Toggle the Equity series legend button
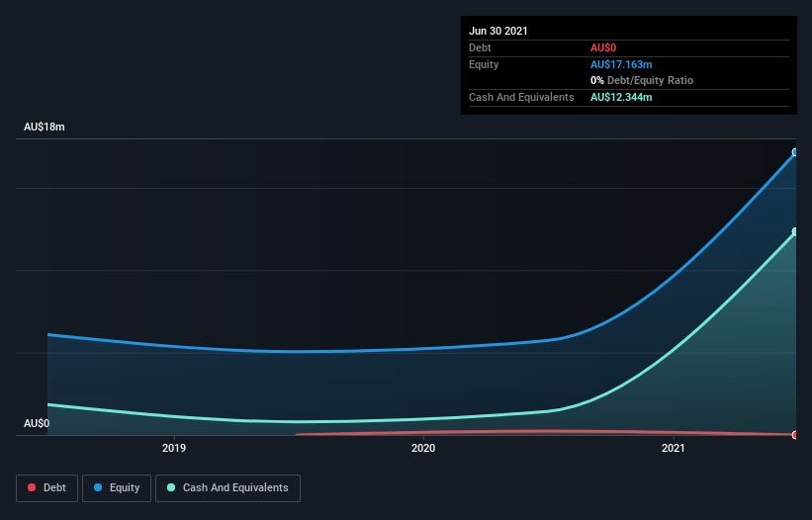This screenshot has height=520, width=812. [x=117, y=488]
